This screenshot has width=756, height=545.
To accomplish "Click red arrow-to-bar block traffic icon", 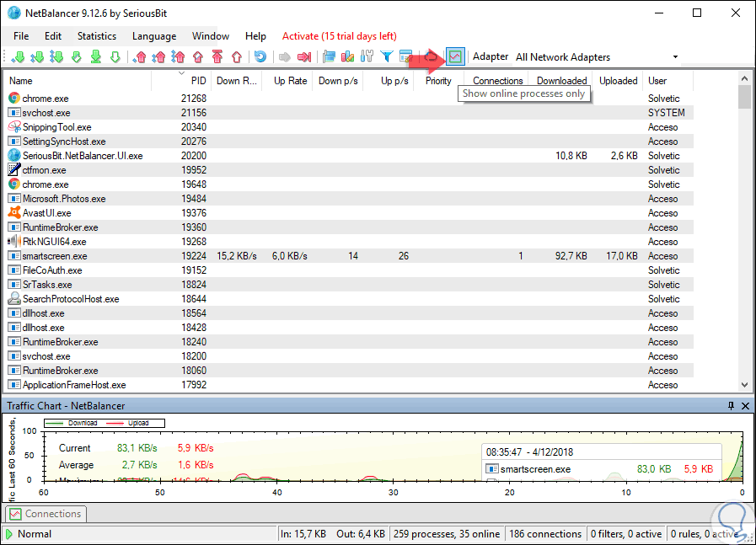I will (304, 57).
